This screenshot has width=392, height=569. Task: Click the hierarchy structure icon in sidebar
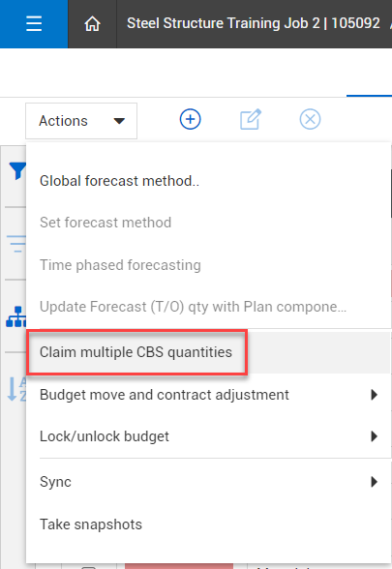(16, 316)
